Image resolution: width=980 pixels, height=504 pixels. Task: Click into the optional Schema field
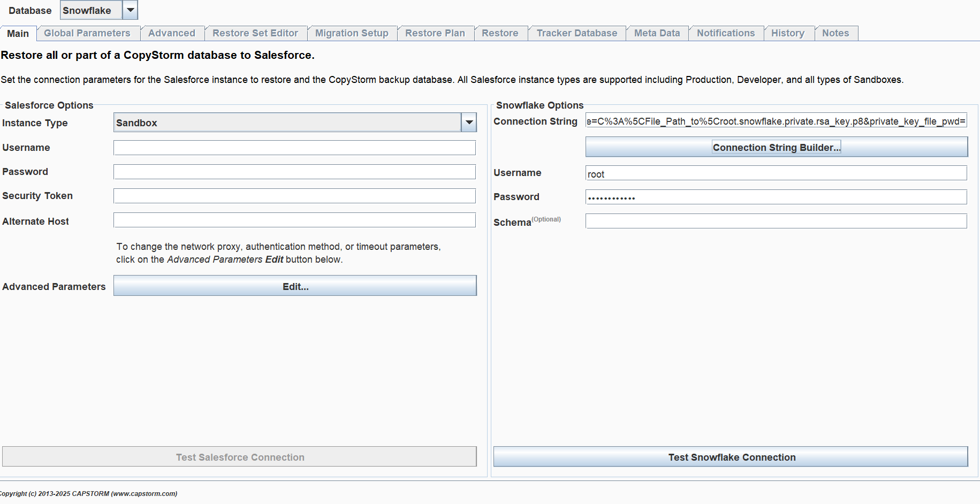tap(776, 221)
